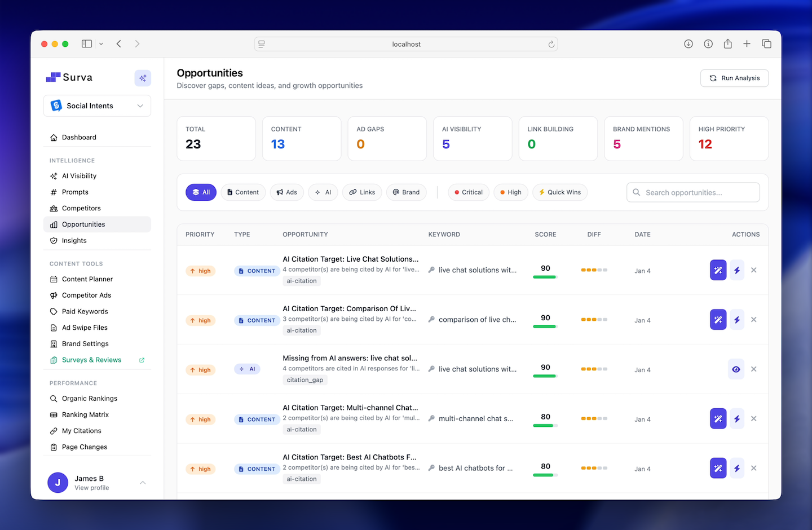
Task: Click the search opportunities field
Action: (692, 192)
